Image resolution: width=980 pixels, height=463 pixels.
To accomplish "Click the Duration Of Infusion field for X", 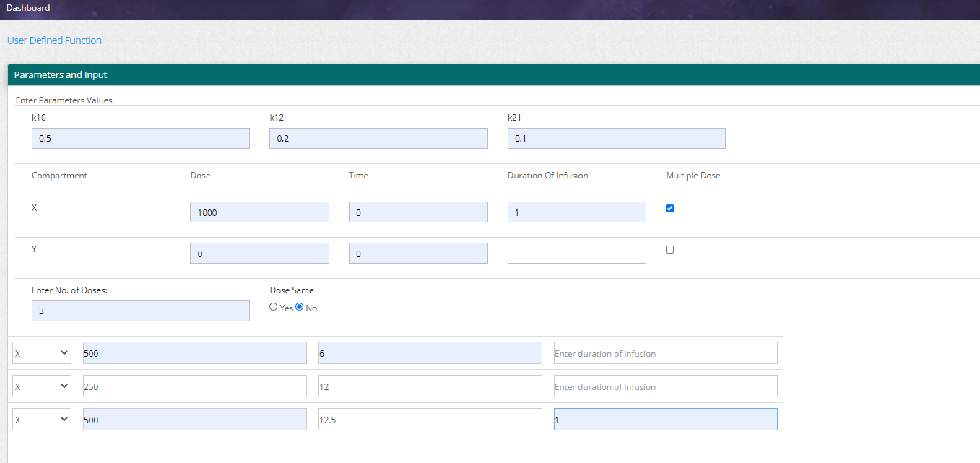I will [x=576, y=212].
